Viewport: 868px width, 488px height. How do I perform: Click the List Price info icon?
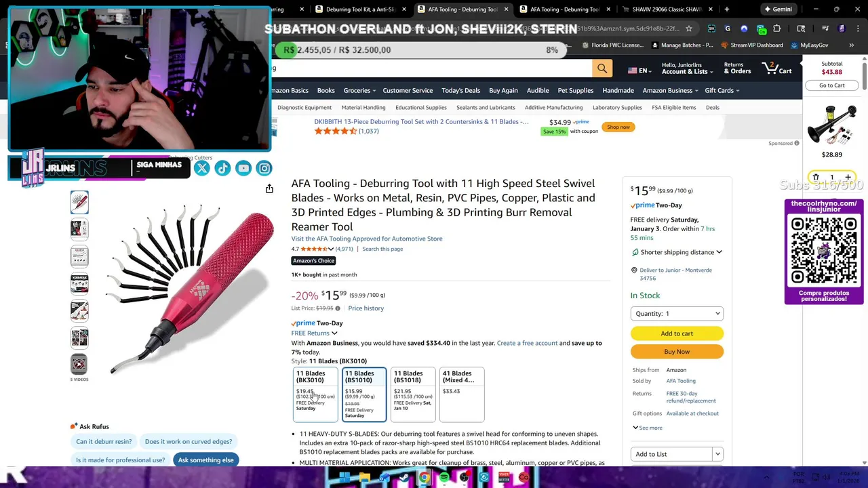(x=338, y=308)
